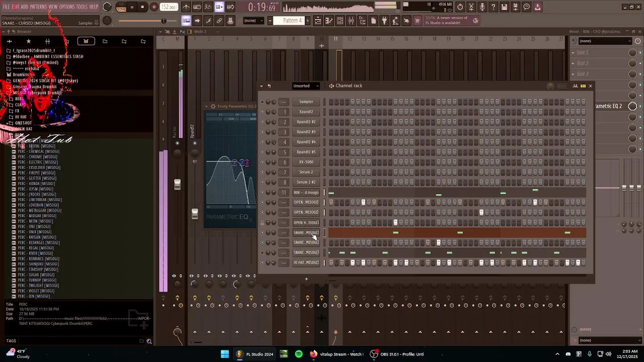
Task: Click the XV-5080 channel button
Action: 306,162
